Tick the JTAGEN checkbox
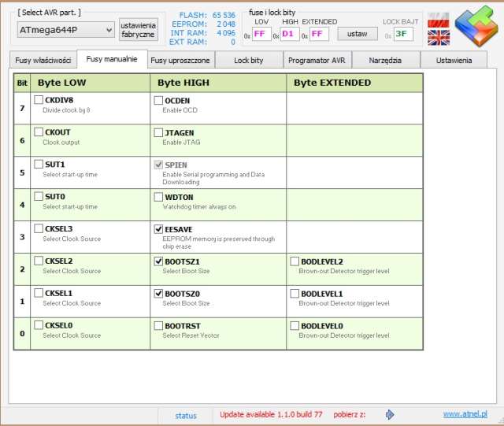The height and width of the screenshot is (426, 504). tap(158, 132)
